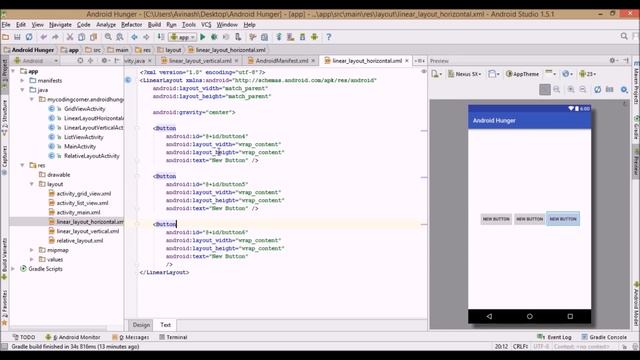Click the Preview zoom out icon

click(583, 89)
